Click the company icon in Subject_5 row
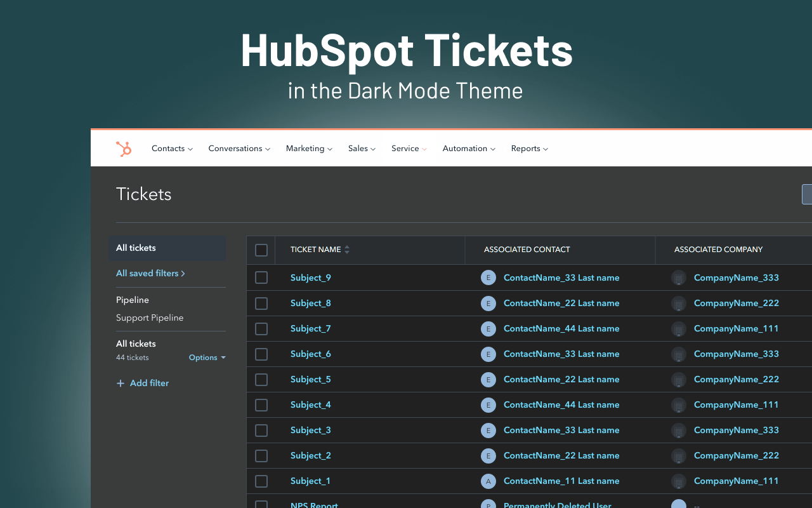Screen dimensions: 812x508 click(x=679, y=379)
